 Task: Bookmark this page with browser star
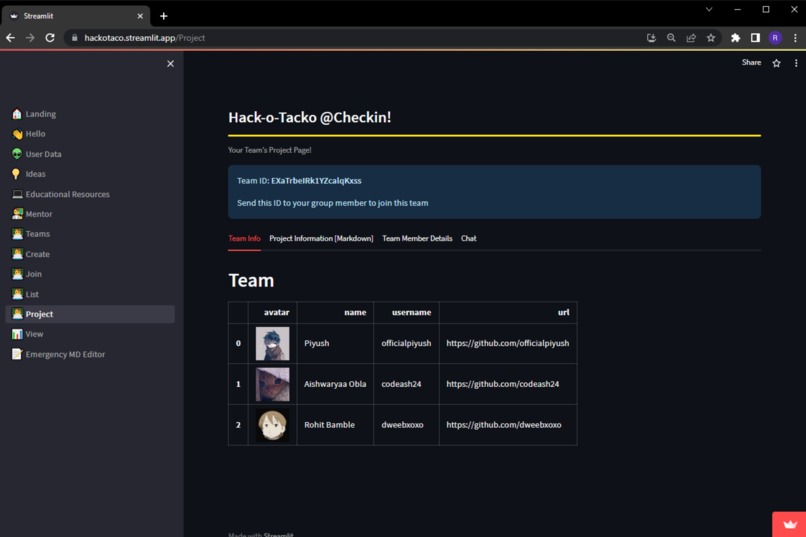(711, 38)
